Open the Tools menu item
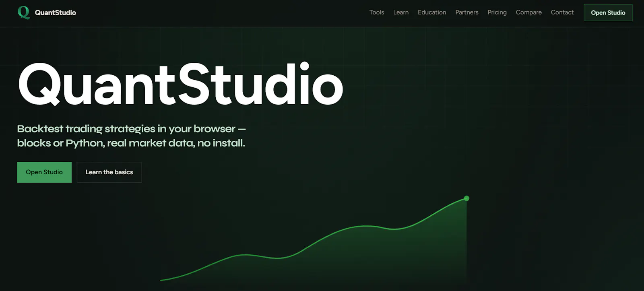 click(x=376, y=12)
